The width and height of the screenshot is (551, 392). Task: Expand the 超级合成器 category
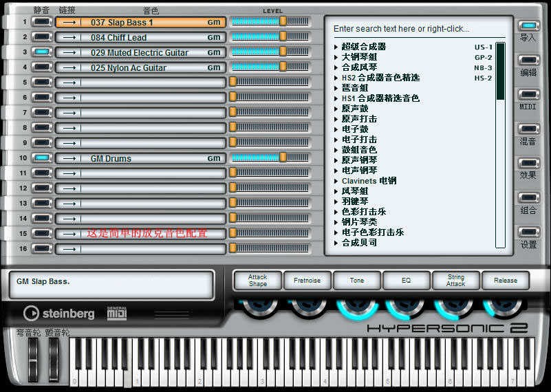pos(336,47)
